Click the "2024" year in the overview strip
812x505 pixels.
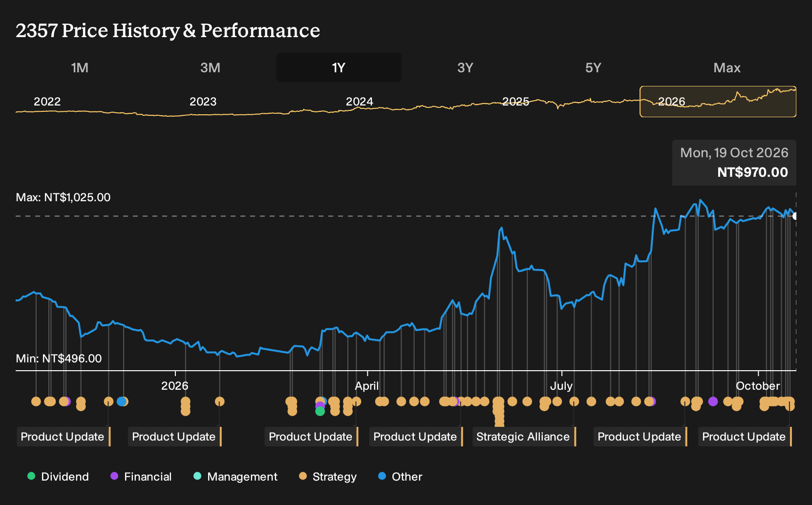[360, 102]
